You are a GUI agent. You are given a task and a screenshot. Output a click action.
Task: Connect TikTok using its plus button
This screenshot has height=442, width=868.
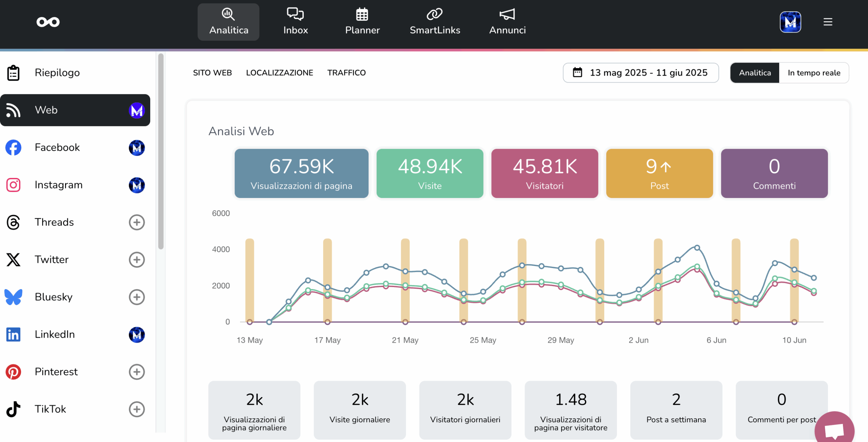tap(137, 409)
